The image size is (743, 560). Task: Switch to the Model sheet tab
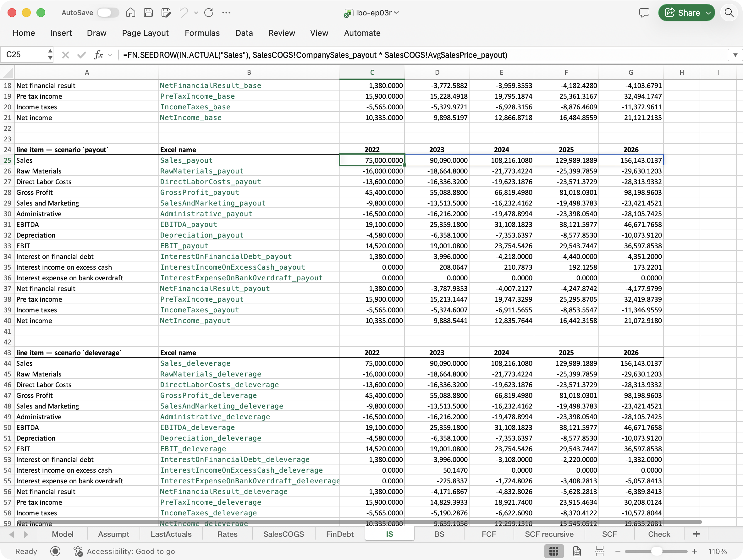pyautogui.click(x=63, y=534)
